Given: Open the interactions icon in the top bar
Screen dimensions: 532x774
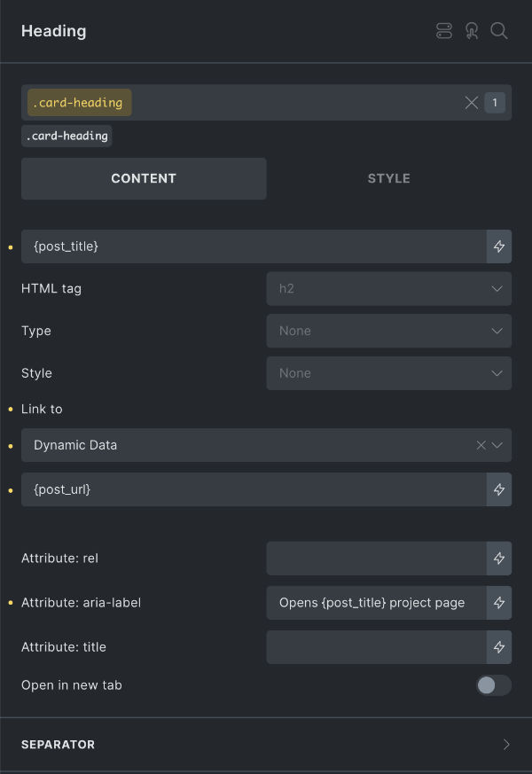Looking at the screenshot, I should 472,31.
